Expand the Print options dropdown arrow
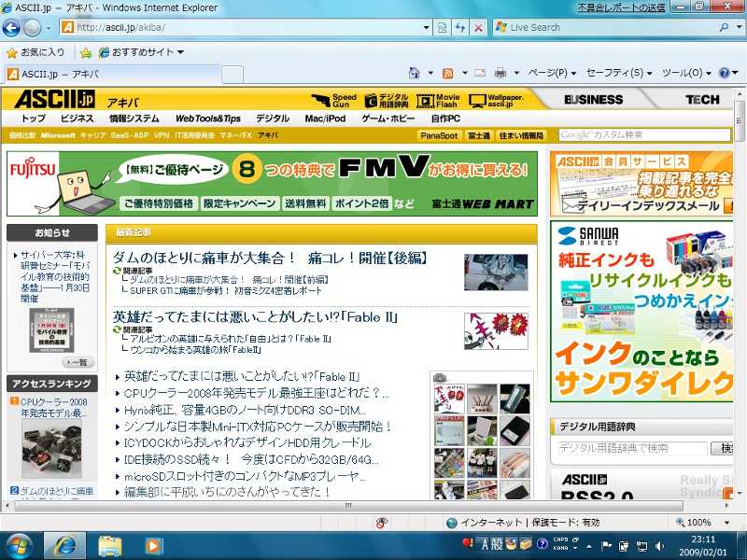747x560 pixels. (516, 73)
